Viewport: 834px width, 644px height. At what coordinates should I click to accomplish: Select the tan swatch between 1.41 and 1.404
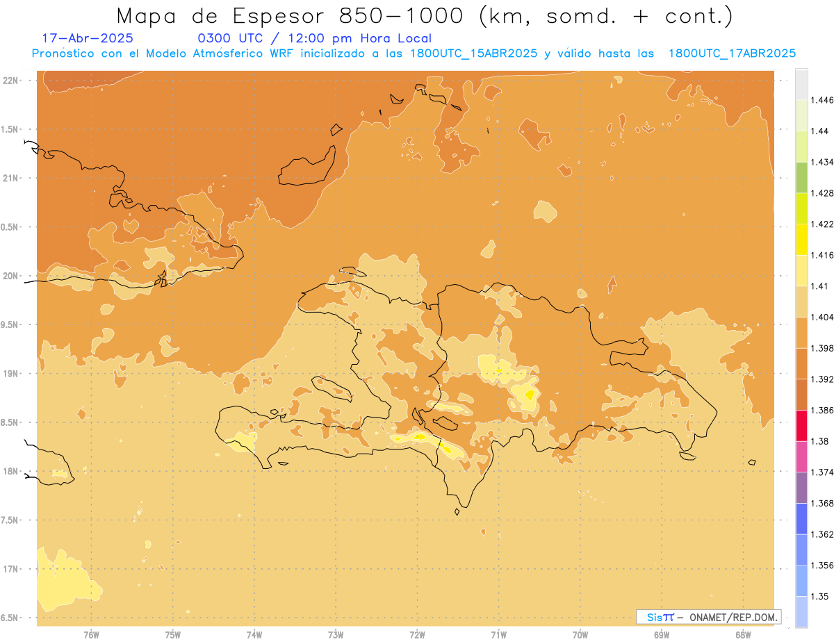(x=801, y=302)
